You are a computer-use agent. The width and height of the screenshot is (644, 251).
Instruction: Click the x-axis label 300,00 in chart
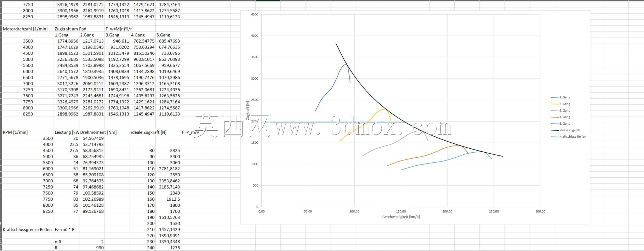[540, 211]
